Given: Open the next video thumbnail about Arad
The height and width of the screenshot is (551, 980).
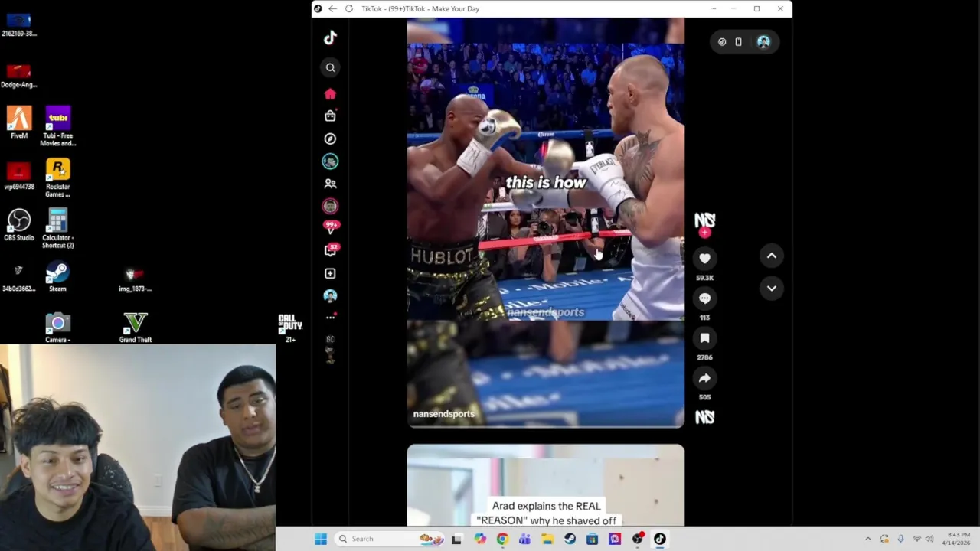Looking at the screenshot, I should coord(545,485).
